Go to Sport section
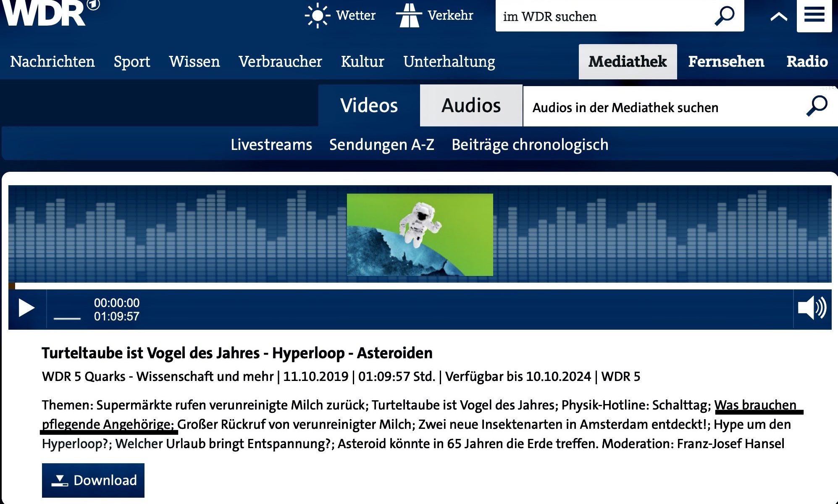 point(132,61)
